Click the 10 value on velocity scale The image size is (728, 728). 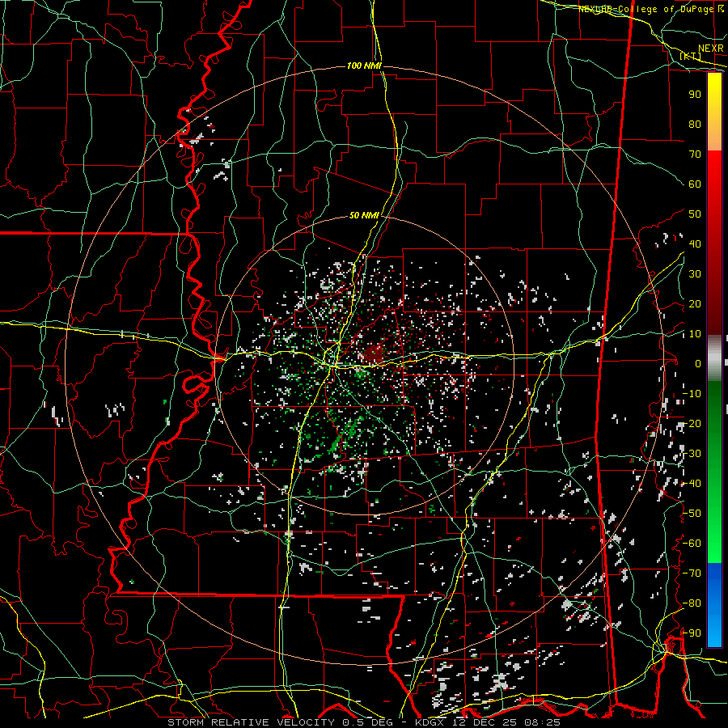(695, 334)
